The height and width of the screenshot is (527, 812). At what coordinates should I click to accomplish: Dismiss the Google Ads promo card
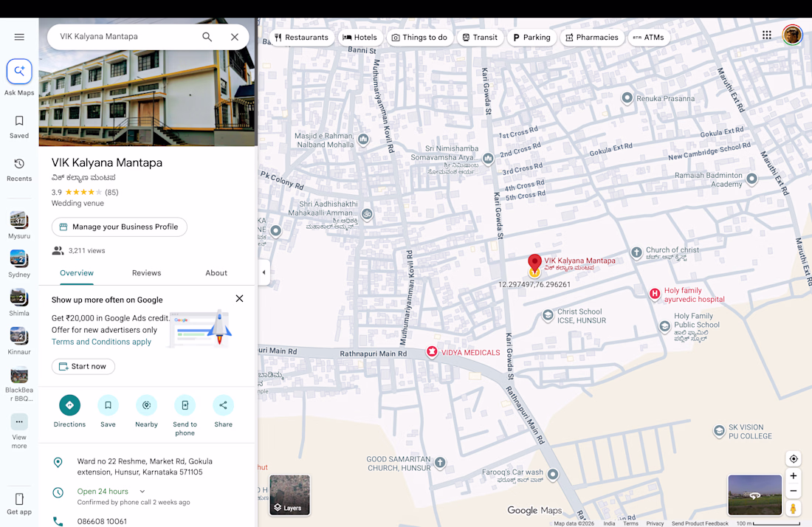click(239, 299)
